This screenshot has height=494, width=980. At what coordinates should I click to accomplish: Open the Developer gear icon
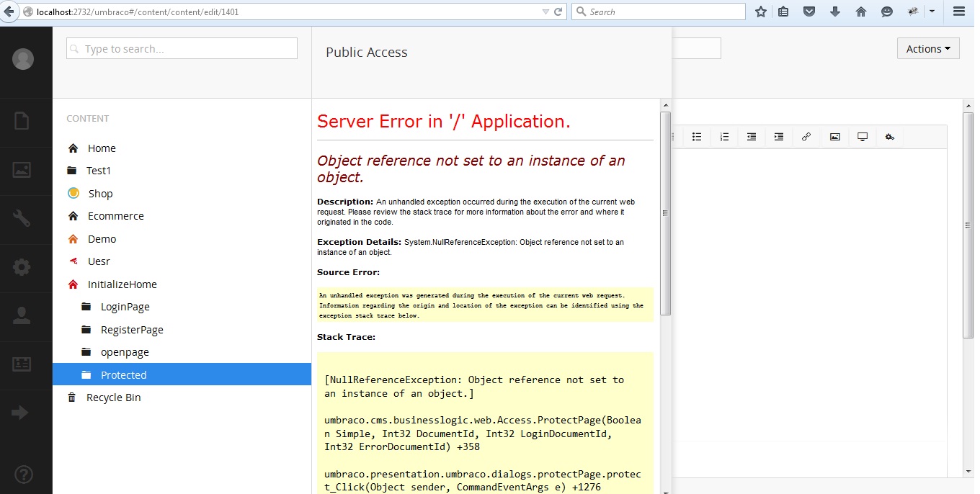point(22,267)
